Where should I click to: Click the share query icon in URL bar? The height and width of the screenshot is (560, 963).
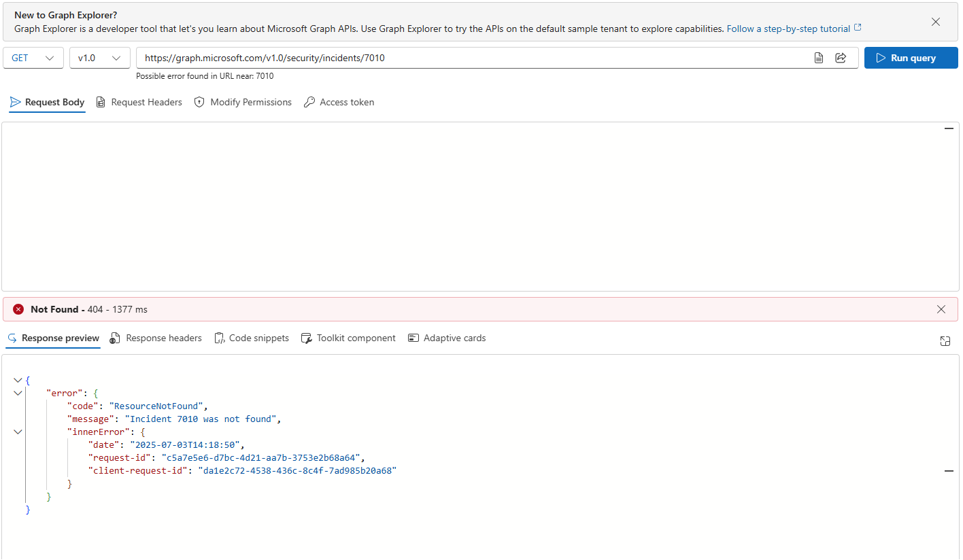(x=841, y=58)
